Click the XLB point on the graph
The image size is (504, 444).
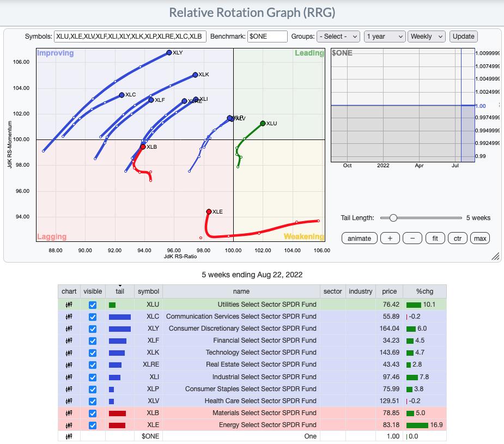tap(143, 147)
